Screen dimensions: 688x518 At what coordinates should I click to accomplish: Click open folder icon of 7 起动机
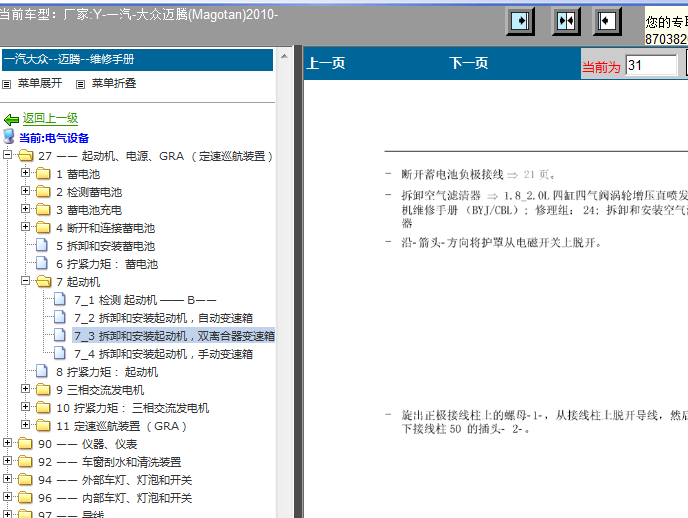click(x=43, y=282)
